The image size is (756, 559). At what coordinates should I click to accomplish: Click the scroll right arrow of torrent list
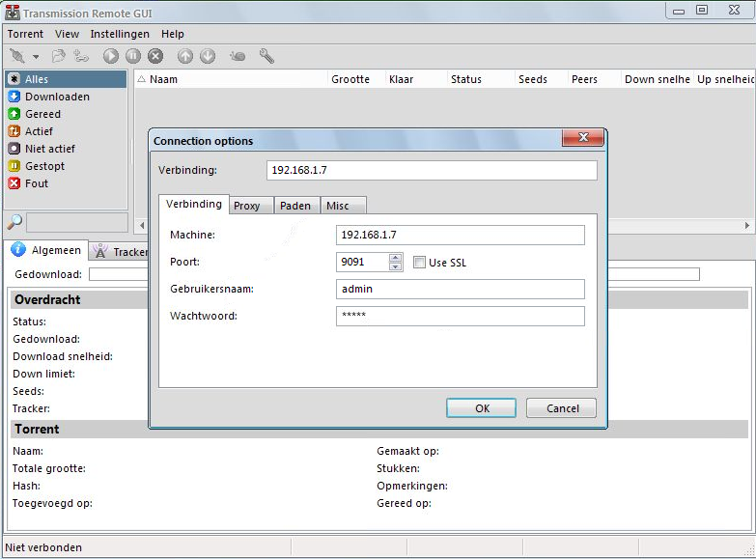747,225
